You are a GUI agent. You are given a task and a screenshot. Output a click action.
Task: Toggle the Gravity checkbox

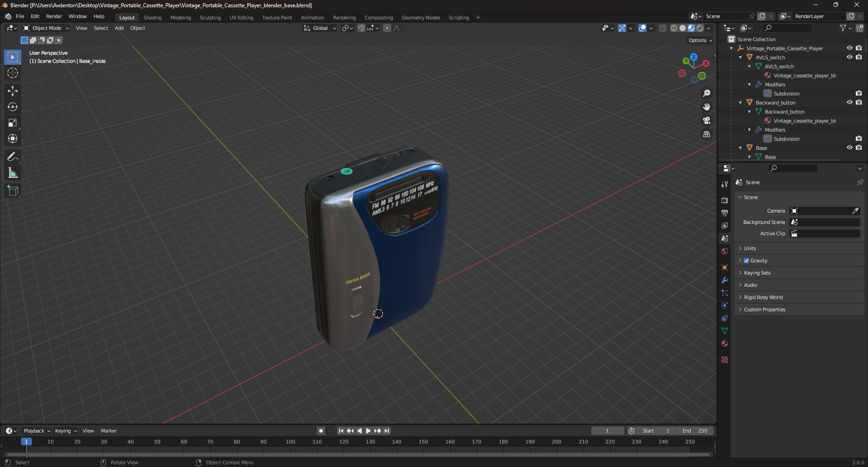746,261
